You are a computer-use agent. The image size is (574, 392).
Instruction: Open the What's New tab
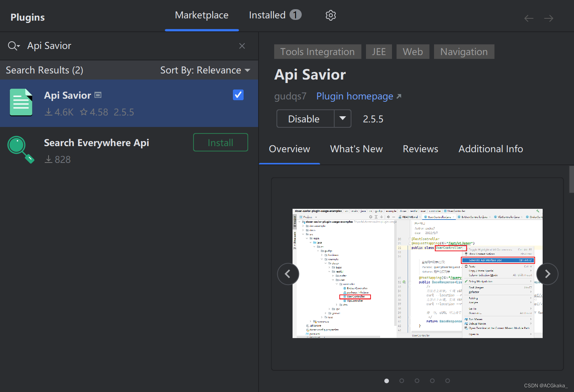pos(356,149)
